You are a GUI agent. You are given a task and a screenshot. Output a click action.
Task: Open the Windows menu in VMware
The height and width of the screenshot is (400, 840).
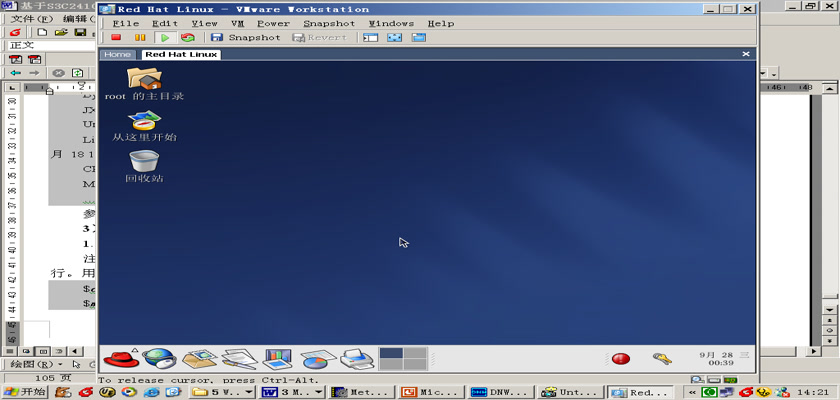[x=391, y=24]
